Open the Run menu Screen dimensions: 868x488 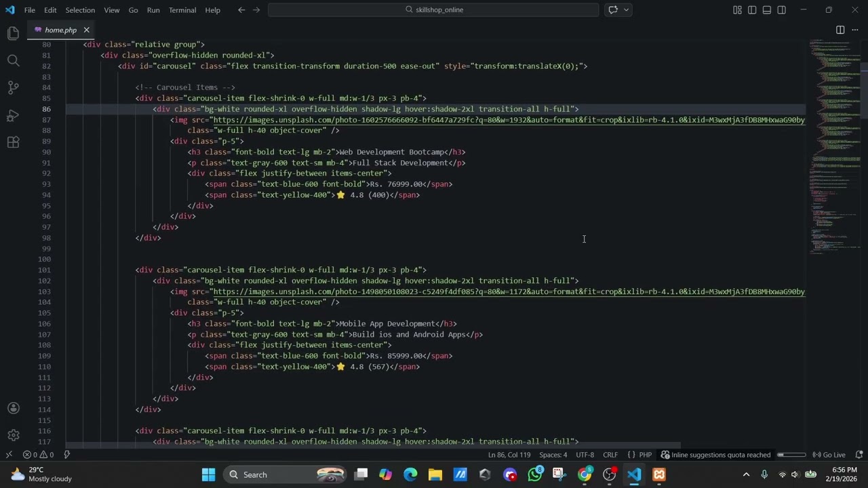point(153,10)
